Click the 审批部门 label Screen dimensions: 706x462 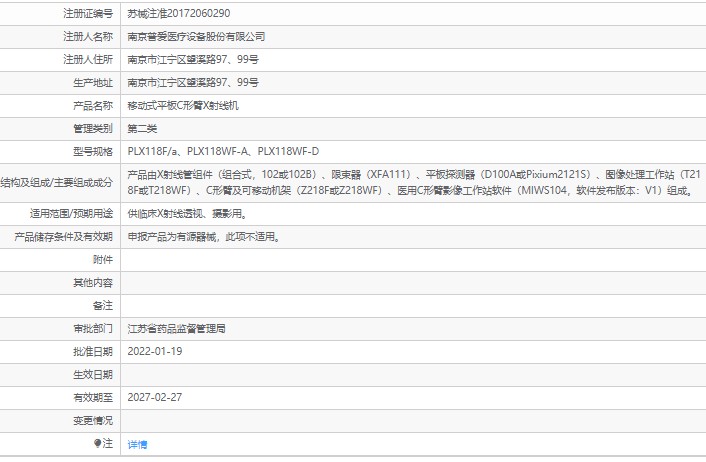click(93, 329)
